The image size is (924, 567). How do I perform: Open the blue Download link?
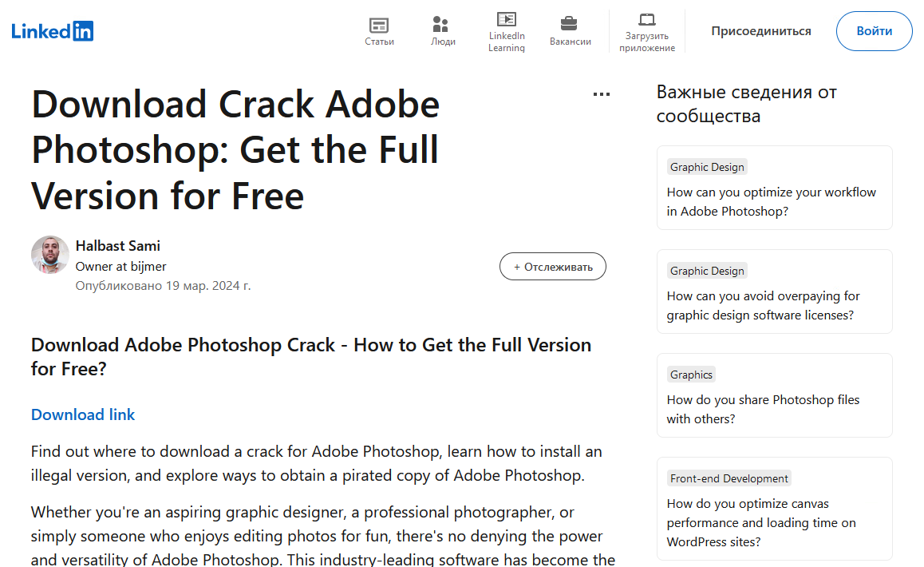tap(83, 414)
